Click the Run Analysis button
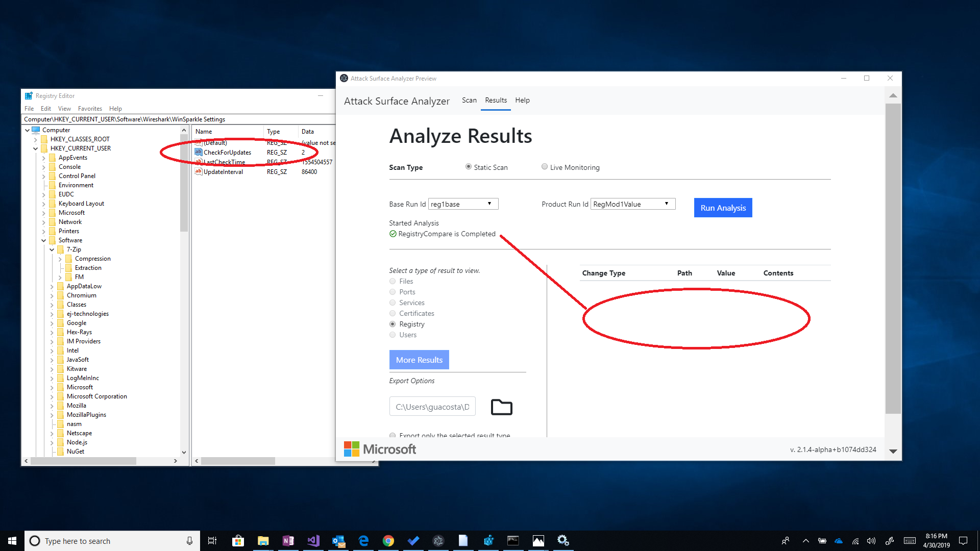The width and height of the screenshot is (980, 551). (x=722, y=207)
